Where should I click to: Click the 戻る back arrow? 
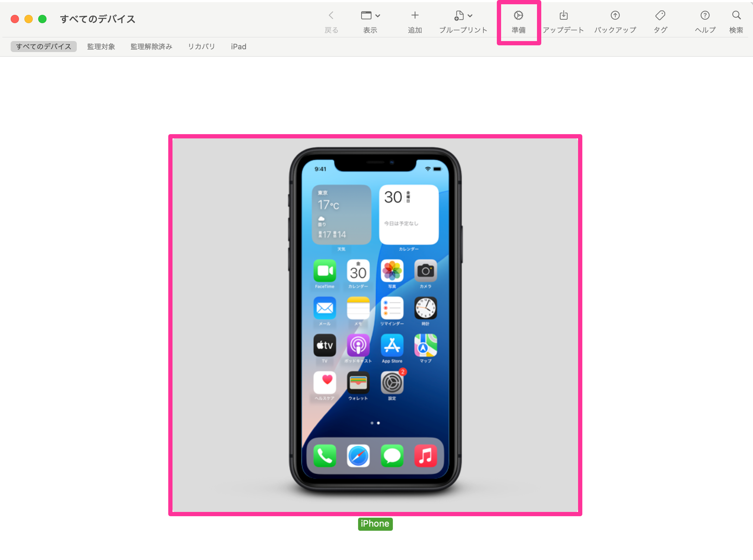tap(331, 16)
